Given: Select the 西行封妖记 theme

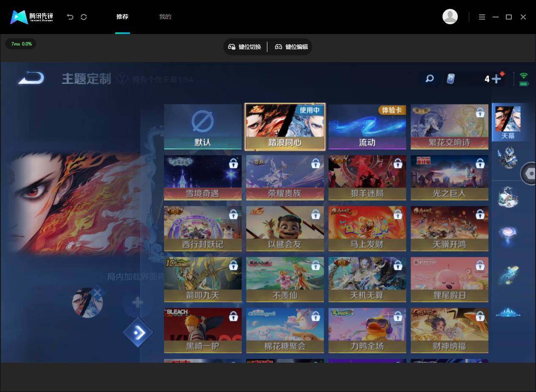Looking at the screenshot, I should 203,229.
